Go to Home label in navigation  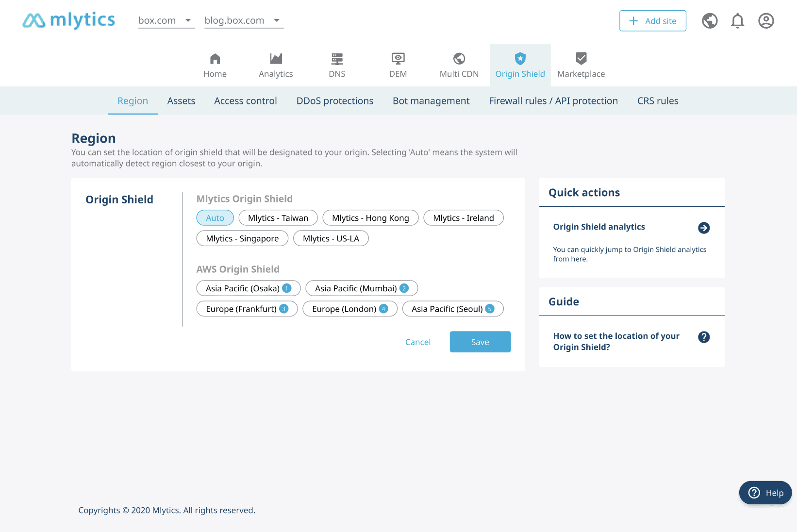pos(215,74)
